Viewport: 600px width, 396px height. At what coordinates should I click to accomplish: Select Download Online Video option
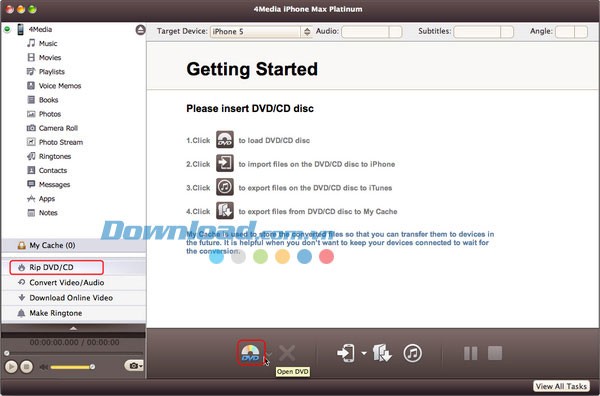[73, 298]
